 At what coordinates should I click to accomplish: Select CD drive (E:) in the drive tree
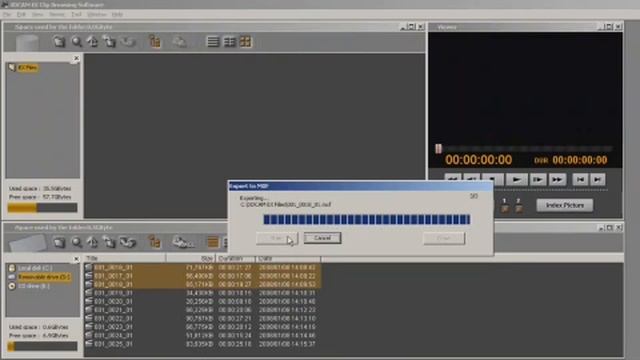[x=34, y=286]
